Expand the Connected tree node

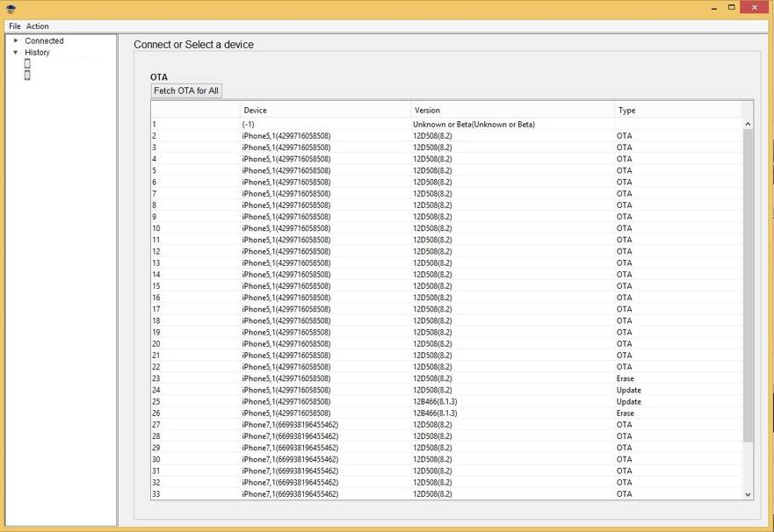pos(16,40)
